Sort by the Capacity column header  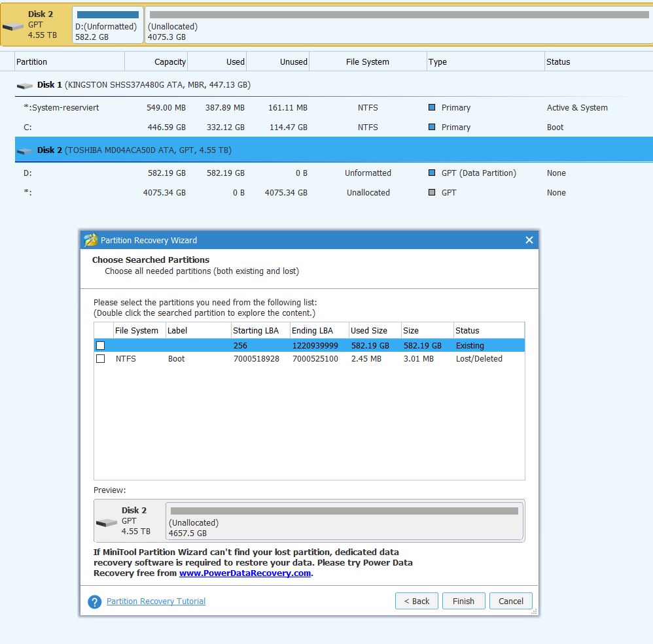[156, 61]
